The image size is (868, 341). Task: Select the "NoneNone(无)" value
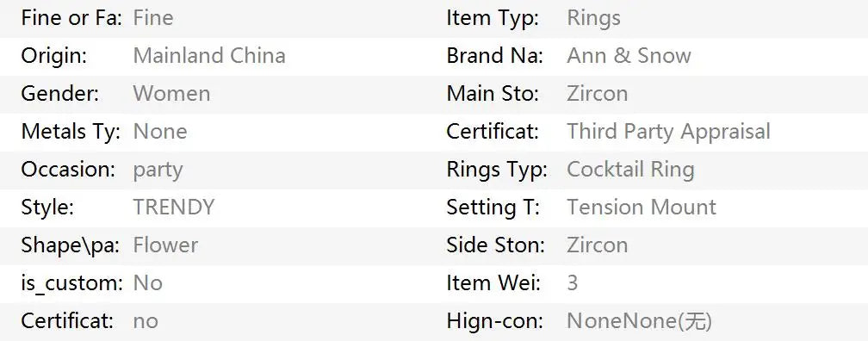(639, 321)
